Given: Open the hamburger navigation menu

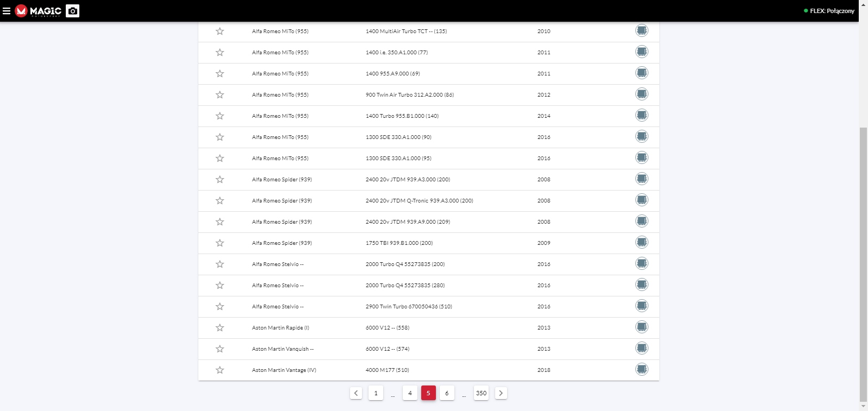Looking at the screenshot, I should click(7, 11).
